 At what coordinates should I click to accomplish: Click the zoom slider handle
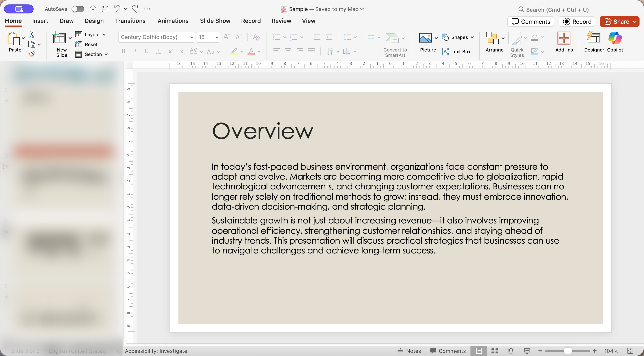coord(568,351)
